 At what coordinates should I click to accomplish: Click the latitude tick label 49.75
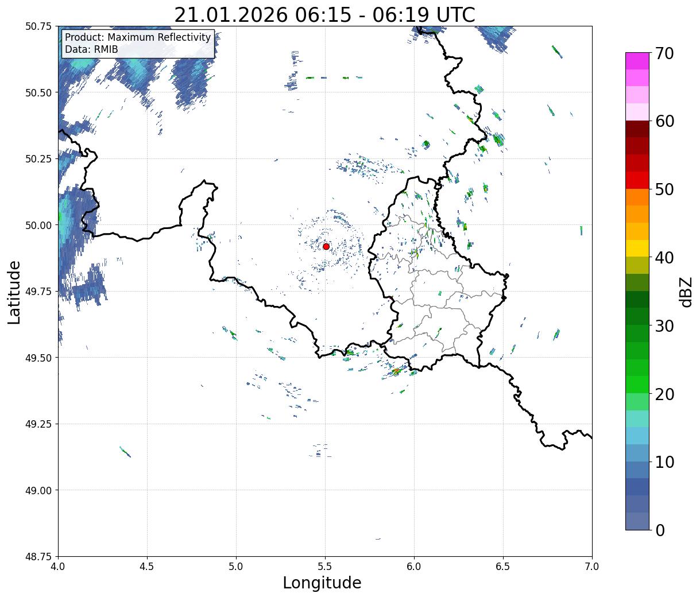pyautogui.click(x=38, y=292)
